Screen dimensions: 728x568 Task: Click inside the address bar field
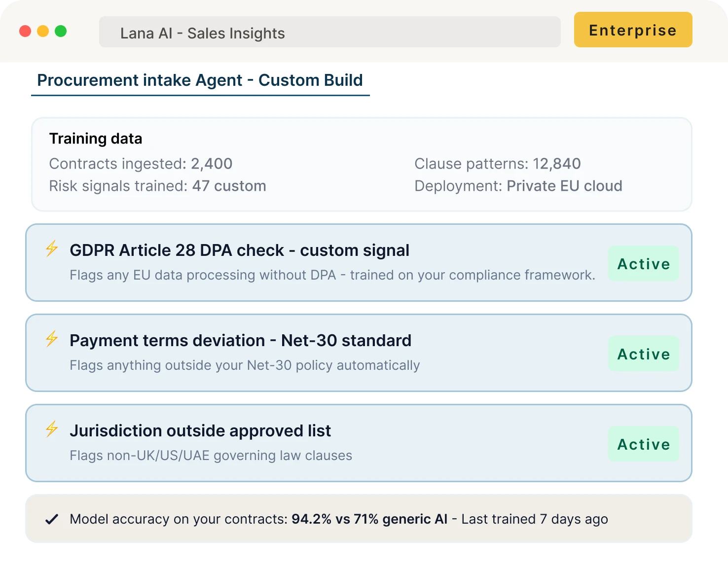point(329,32)
